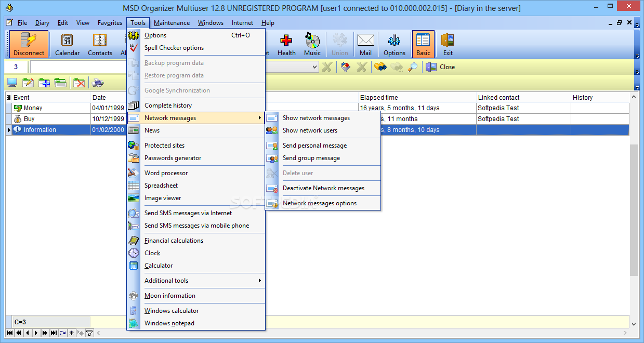Click the colored eraser icon in filter bar
This screenshot has width=644, height=343.
click(x=346, y=67)
